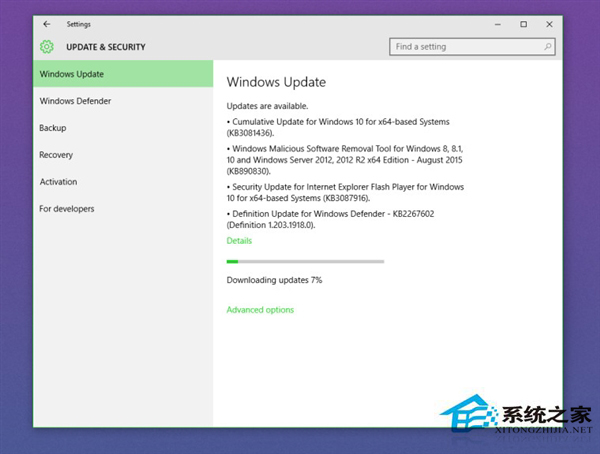Select Windows Update in the sidebar

coord(123,74)
